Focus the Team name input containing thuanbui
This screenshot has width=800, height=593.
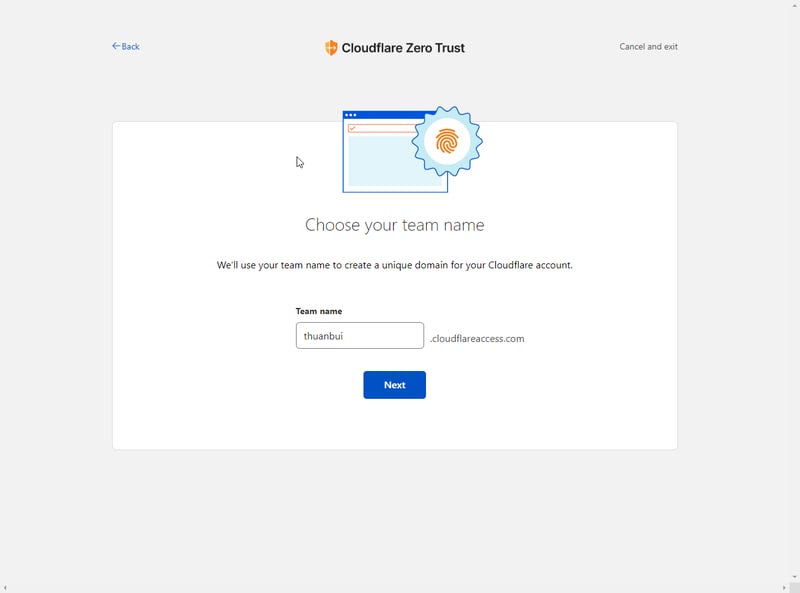[x=359, y=336]
